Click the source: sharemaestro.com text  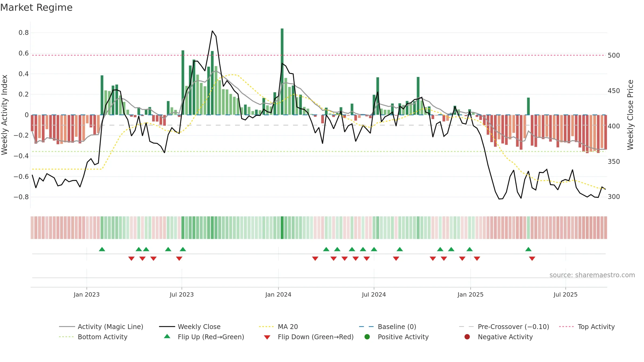[x=592, y=275]
